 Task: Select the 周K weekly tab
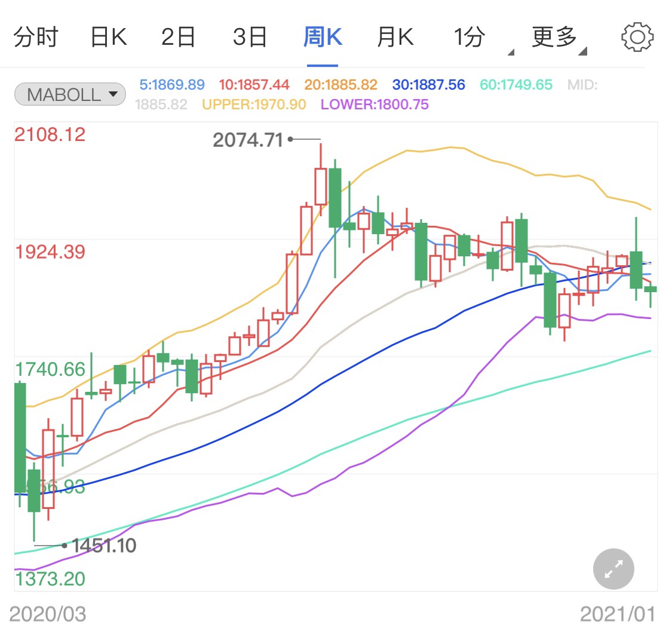click(x=323, y=38)
